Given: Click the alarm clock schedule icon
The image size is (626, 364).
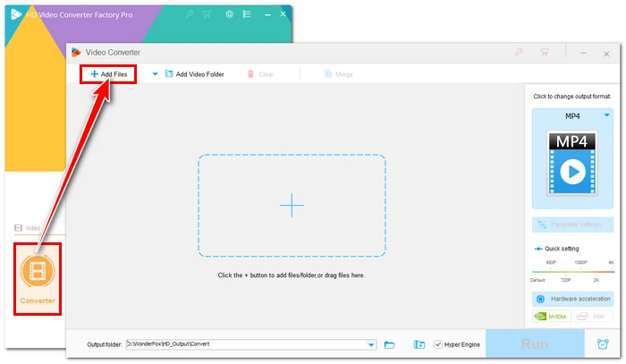Looking at the screenshot, I should click(x=603, y=344).
